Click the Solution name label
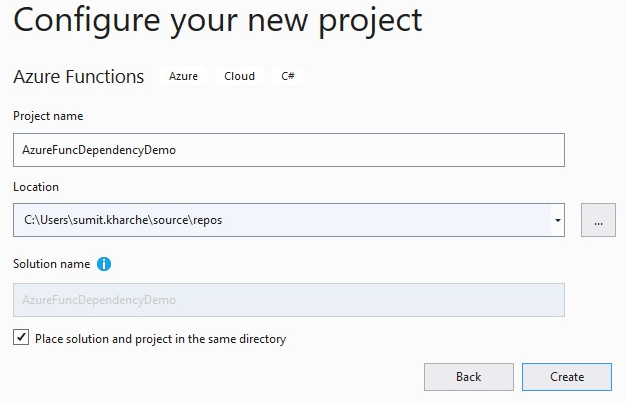 [51, 264]
